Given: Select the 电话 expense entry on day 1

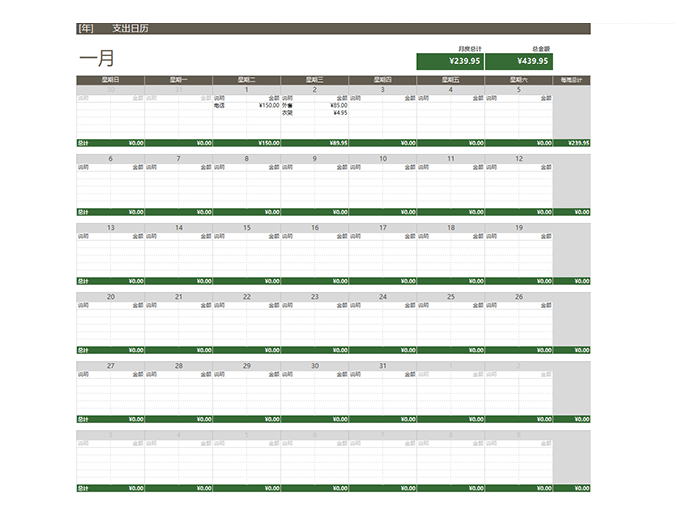Looking at the screenshot, I should [219, 105].
